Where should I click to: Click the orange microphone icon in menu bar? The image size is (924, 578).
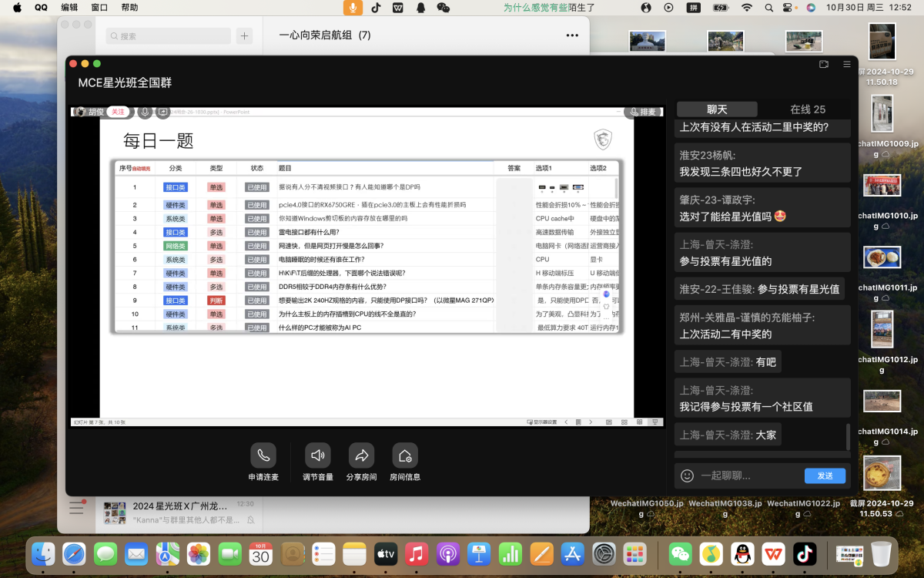[x=353, y=7]
